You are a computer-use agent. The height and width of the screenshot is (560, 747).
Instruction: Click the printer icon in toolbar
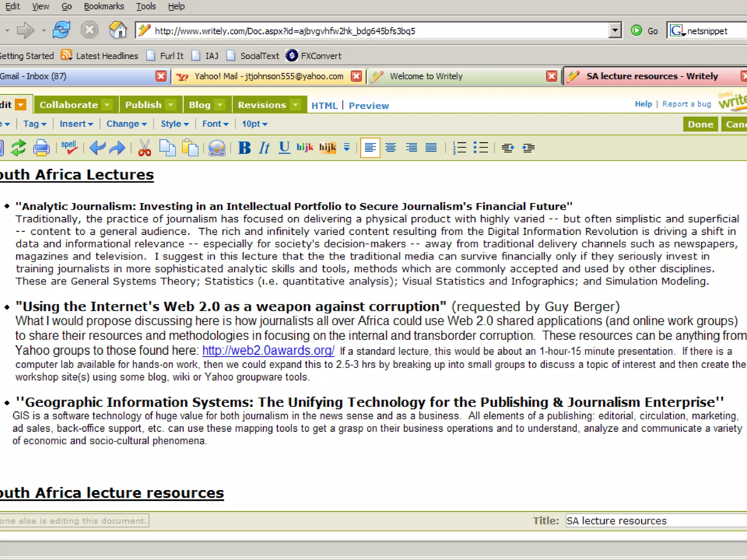pos(41,148)
